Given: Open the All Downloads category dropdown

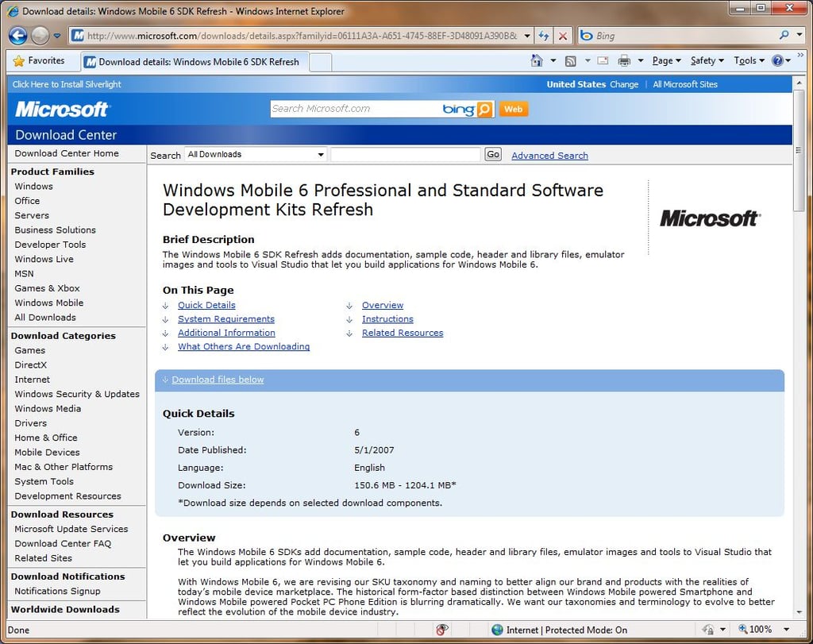Looking at the screenshot, I should [x=256, y=155].
